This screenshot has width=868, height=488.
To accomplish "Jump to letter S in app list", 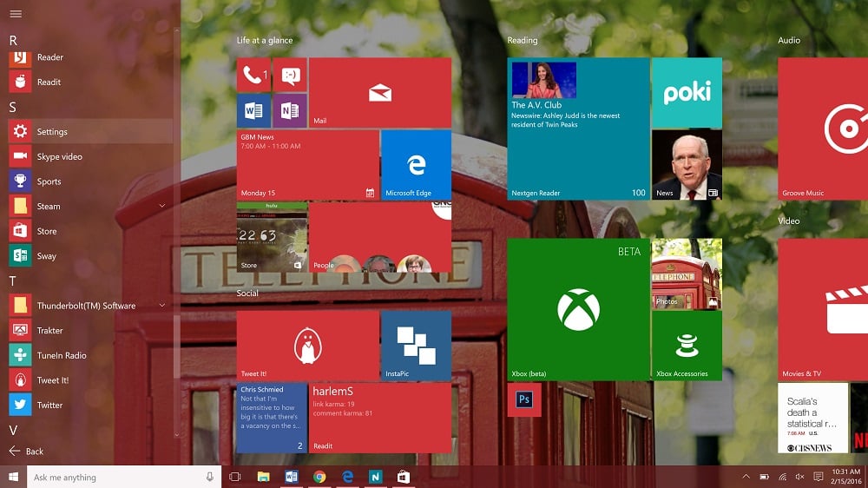I will click(x=13, y=107).
